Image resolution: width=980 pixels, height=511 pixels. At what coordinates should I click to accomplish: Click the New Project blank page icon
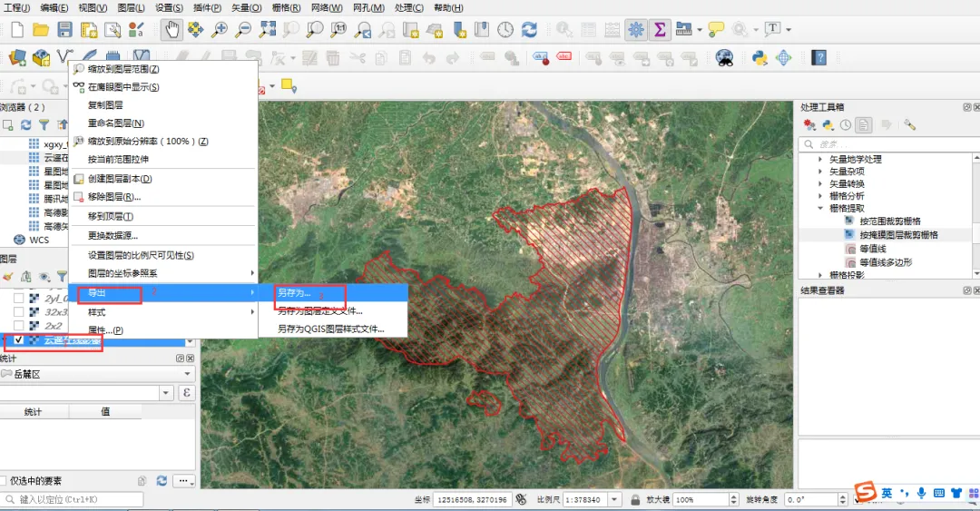tap(17, 29)
